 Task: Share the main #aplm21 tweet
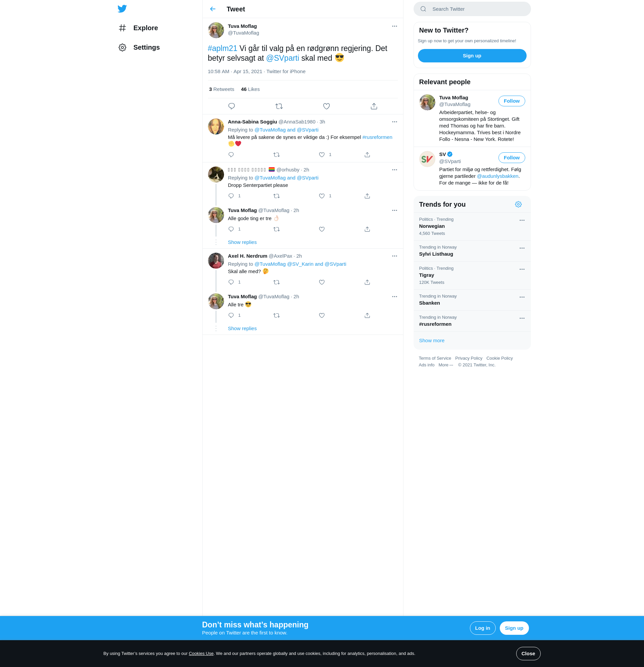[x=374, y=106]
